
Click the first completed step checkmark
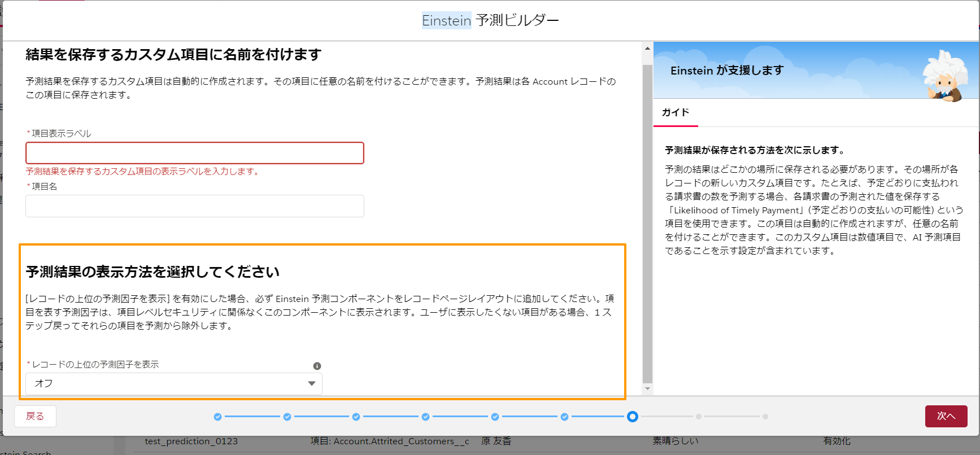tap(217, 417)
